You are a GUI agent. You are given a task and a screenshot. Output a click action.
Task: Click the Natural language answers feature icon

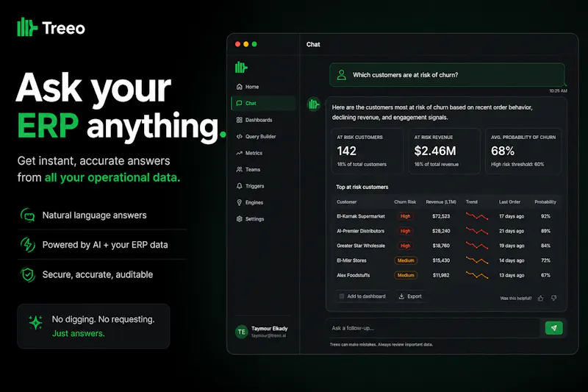point(28,215)
